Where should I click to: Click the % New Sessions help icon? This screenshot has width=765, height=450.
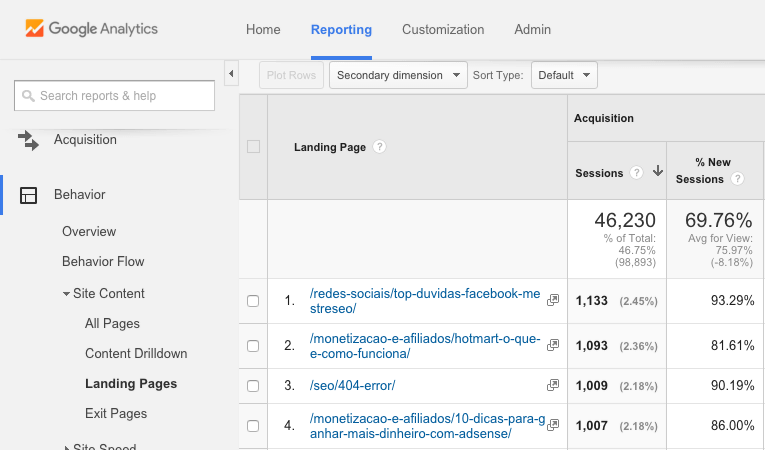point(737,180)
